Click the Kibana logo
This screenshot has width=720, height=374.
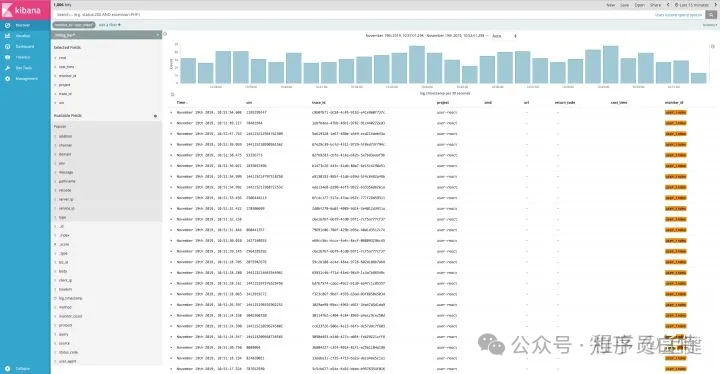pos(25,10)
